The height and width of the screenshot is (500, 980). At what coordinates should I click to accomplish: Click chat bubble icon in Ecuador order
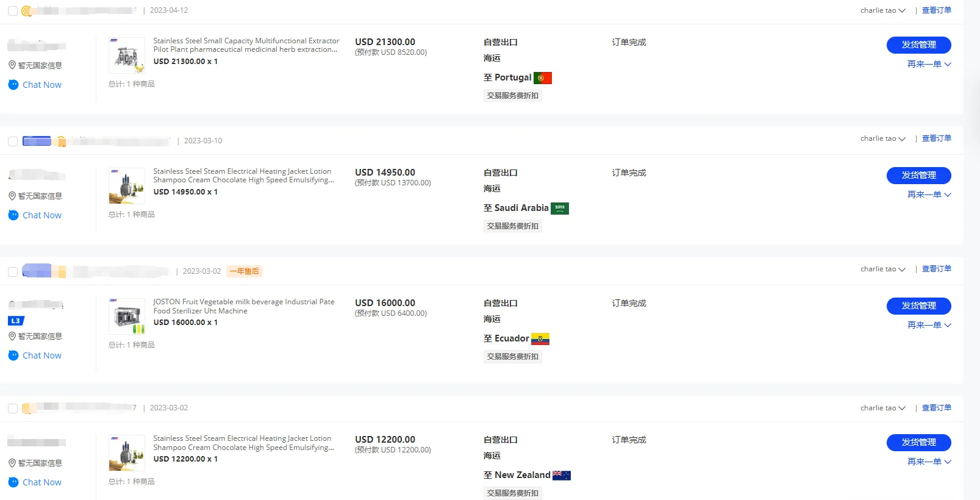(13, 355)
